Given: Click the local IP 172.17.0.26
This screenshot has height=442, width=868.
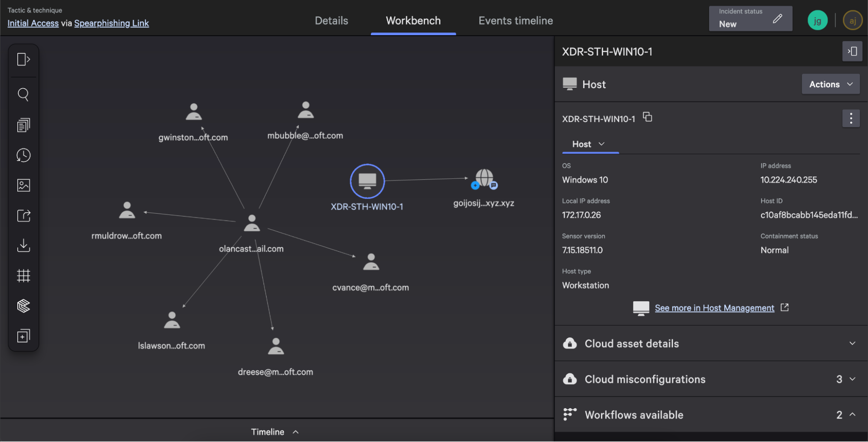Looking at the screenshot, I should click(x=581, y=215).
